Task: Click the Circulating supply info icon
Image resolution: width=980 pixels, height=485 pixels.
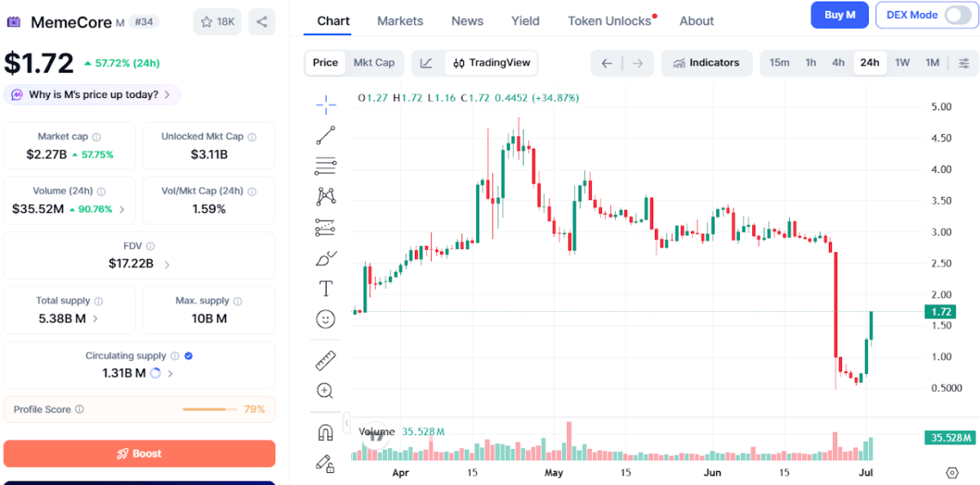Action: (174, 356)
